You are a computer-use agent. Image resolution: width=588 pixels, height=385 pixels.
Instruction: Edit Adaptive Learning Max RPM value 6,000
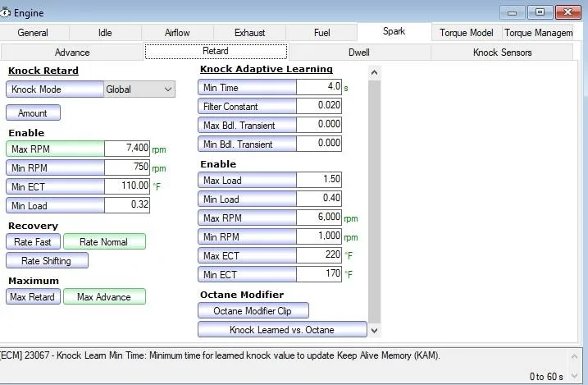[x=319, y=218]
